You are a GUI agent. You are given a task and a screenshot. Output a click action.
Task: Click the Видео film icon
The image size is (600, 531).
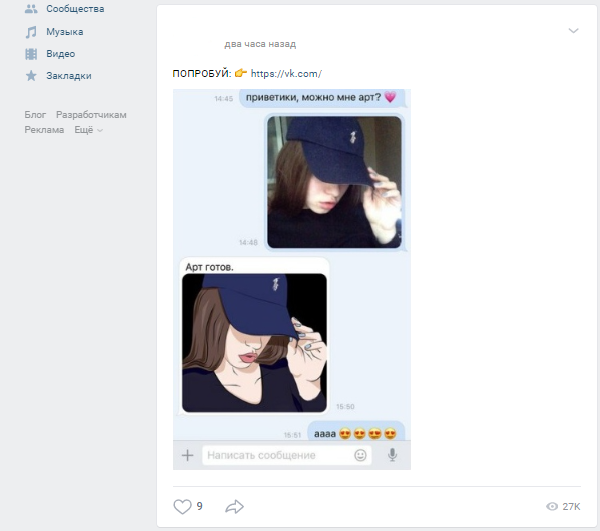[x=31, y=54]
